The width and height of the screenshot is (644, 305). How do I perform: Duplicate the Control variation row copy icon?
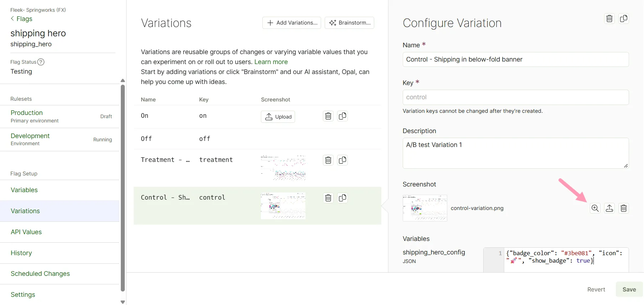pyautogui.click(x=342, y=198)
